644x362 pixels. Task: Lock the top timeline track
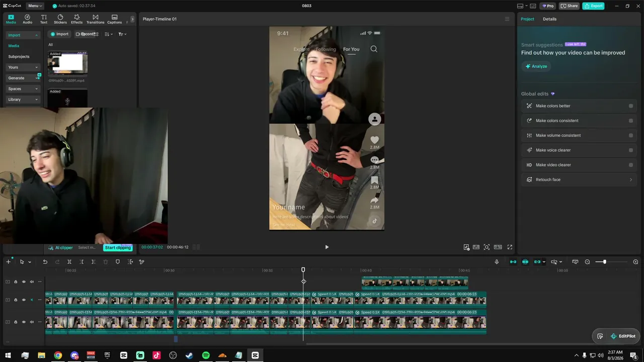click(16, 282)
